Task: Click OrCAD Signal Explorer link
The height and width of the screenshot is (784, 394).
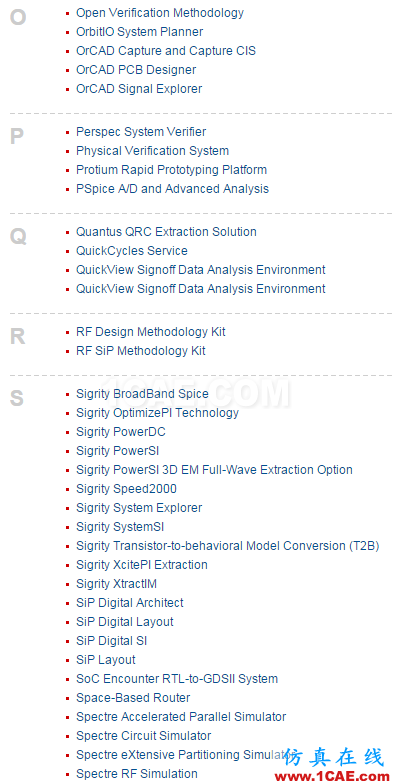Action: (139, 89)
